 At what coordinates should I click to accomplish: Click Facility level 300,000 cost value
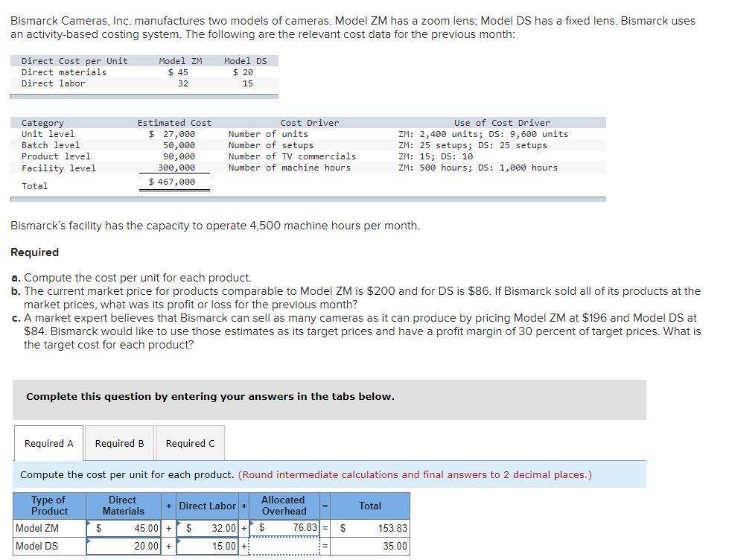[x=176, y=168]
